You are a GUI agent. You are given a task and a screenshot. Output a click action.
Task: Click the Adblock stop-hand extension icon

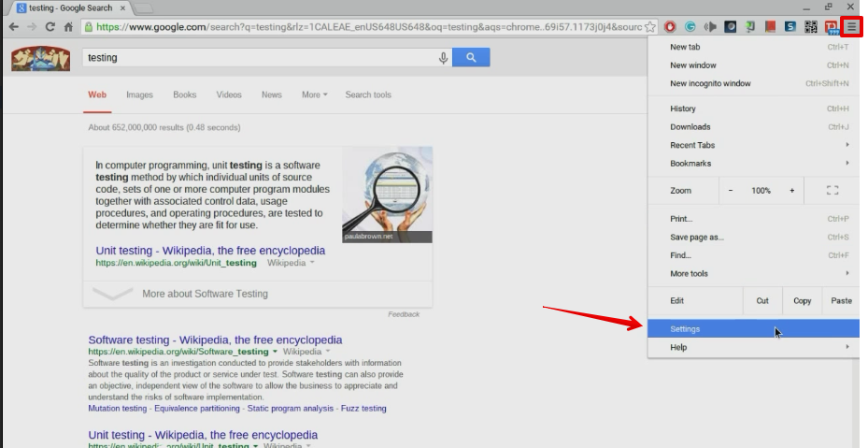pos(670,26)
